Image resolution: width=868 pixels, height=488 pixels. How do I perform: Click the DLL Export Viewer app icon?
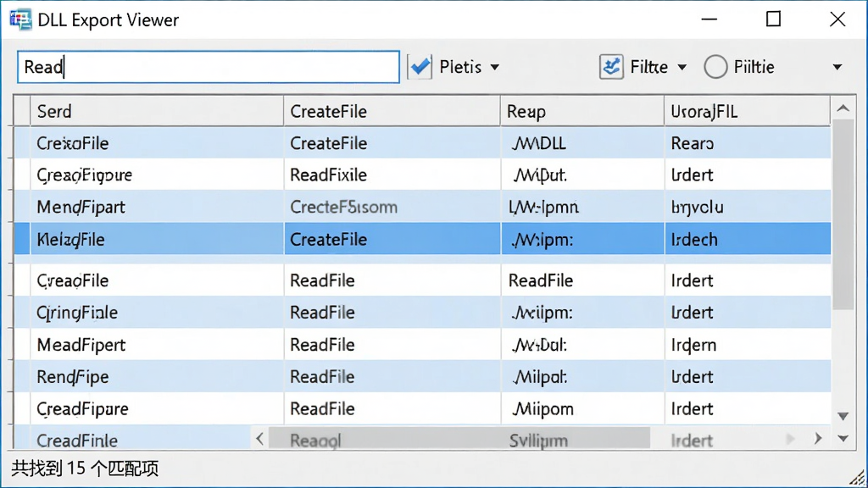click(x=20, y=20)
